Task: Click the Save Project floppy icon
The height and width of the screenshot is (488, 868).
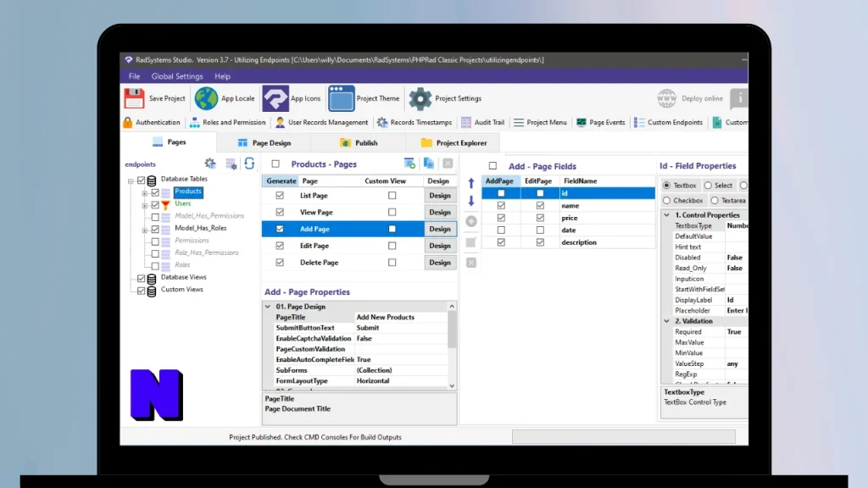Action: pyautogui.click(x=134, y=98)
